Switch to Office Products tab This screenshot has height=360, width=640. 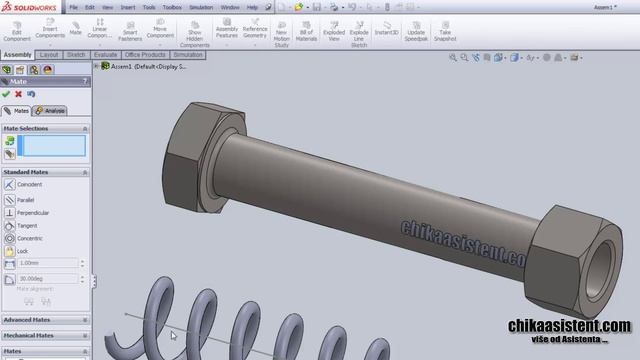click(145, 55)
